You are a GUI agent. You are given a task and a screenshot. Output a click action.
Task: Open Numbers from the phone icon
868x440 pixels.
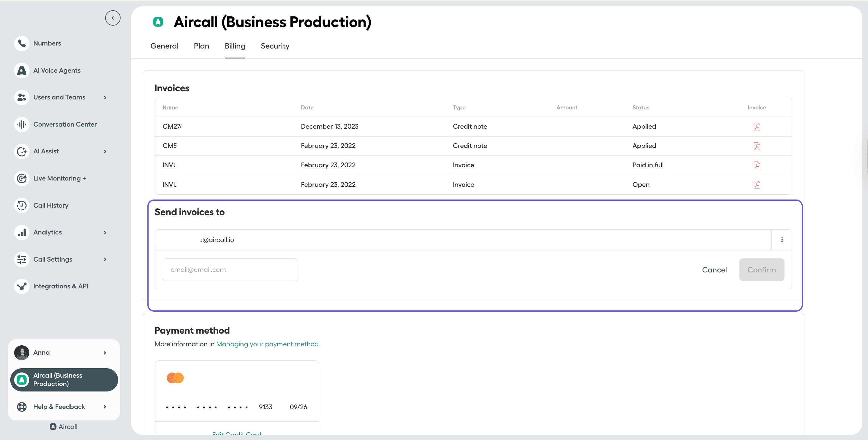point(22,43)
